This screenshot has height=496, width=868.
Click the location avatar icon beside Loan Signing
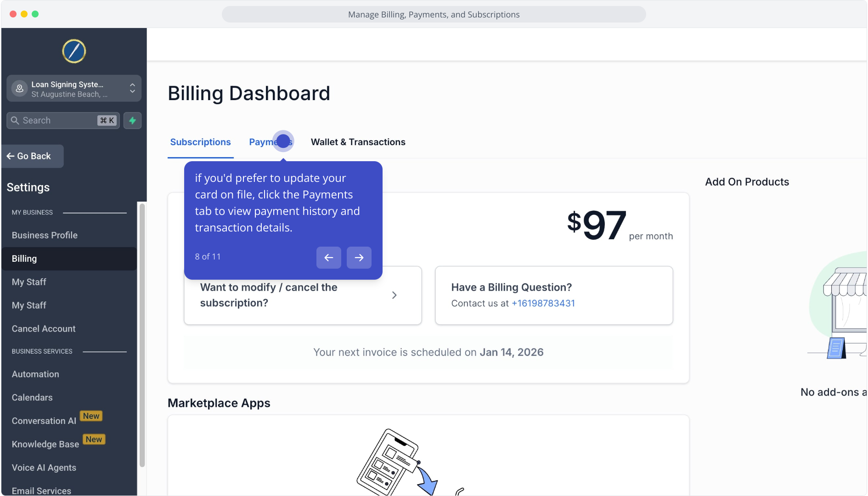(x=19, y=89)
